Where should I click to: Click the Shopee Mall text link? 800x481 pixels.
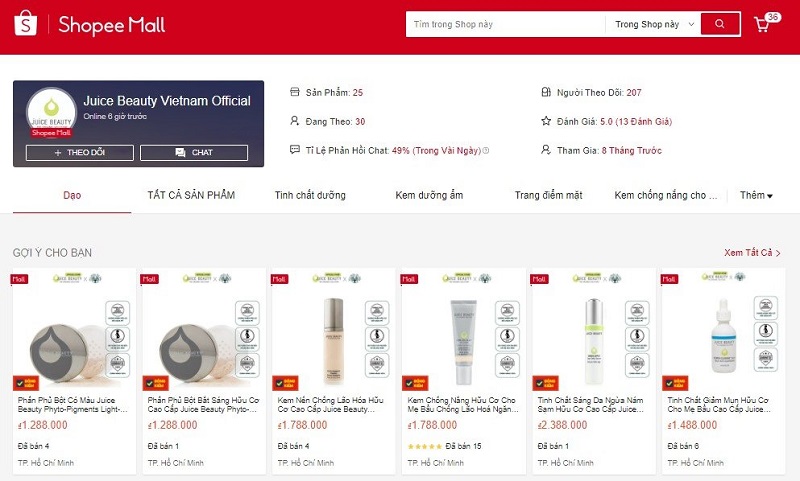(x=112, y=25)
